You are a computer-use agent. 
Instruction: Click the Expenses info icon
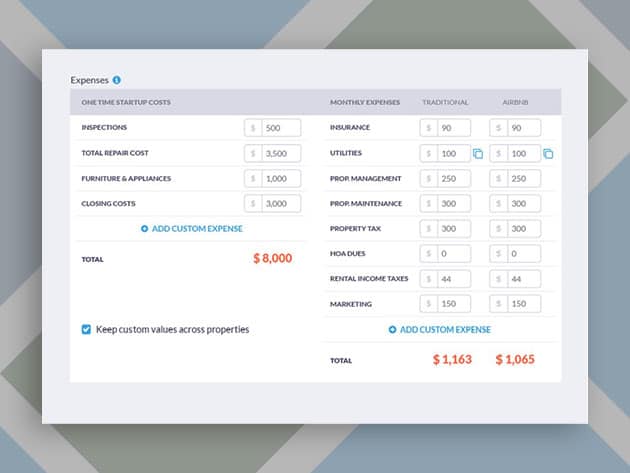(x=117, y=80)
